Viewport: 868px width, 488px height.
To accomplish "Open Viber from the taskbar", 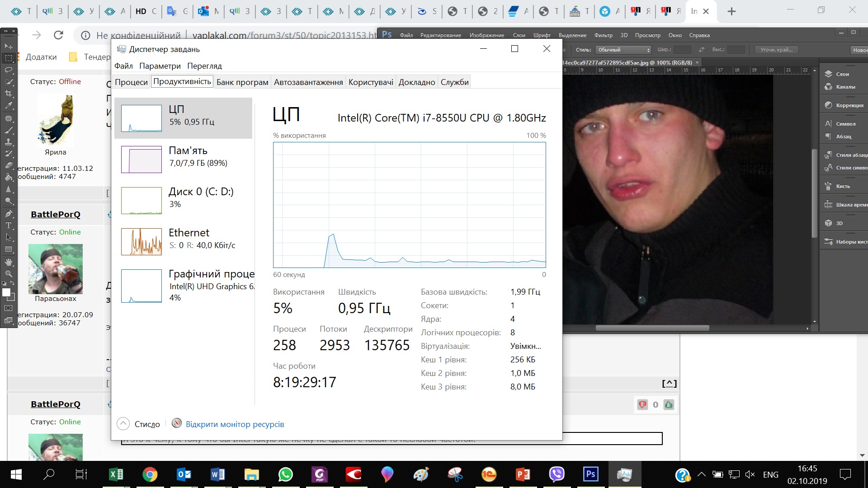I will [x=557, y=474].
